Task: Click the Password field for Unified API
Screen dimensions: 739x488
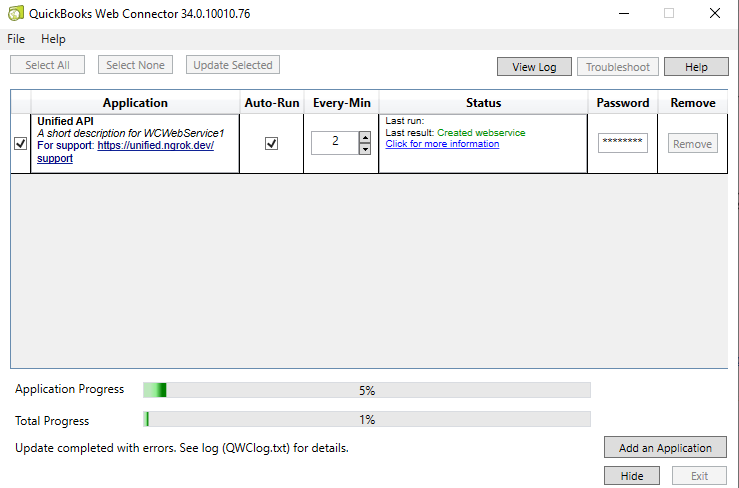Action: [622, 143]
